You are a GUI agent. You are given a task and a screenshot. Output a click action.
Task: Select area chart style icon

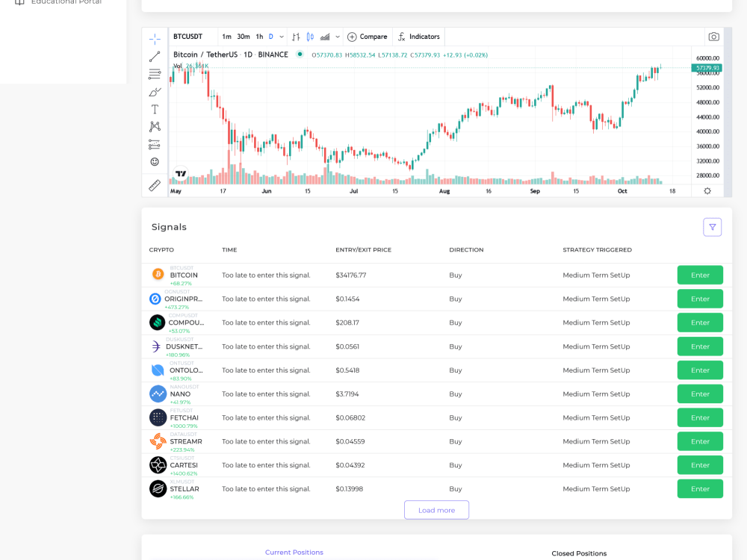coord(325,37)
